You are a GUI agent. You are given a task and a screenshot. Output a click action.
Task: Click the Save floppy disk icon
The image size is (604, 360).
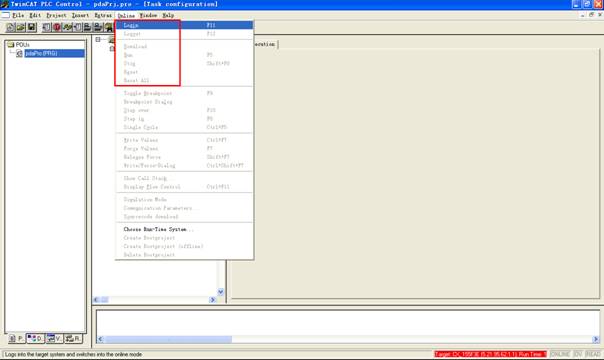32,27
